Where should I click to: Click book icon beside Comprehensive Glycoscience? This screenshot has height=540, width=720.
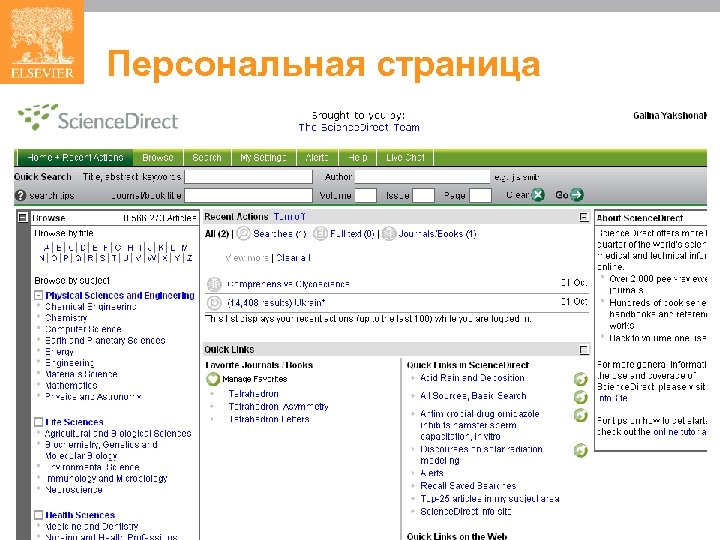click(x=214, y=284)
